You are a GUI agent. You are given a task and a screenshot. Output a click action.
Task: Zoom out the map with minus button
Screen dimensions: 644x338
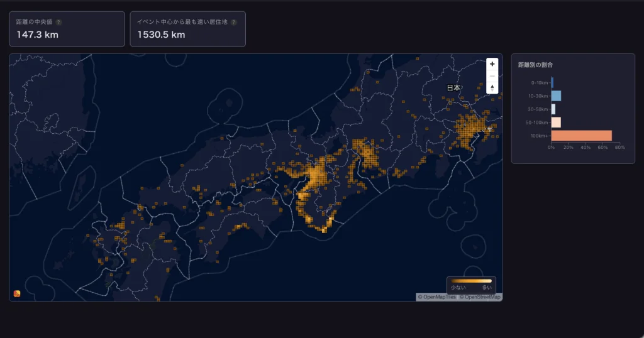click(x=492, y=76)
